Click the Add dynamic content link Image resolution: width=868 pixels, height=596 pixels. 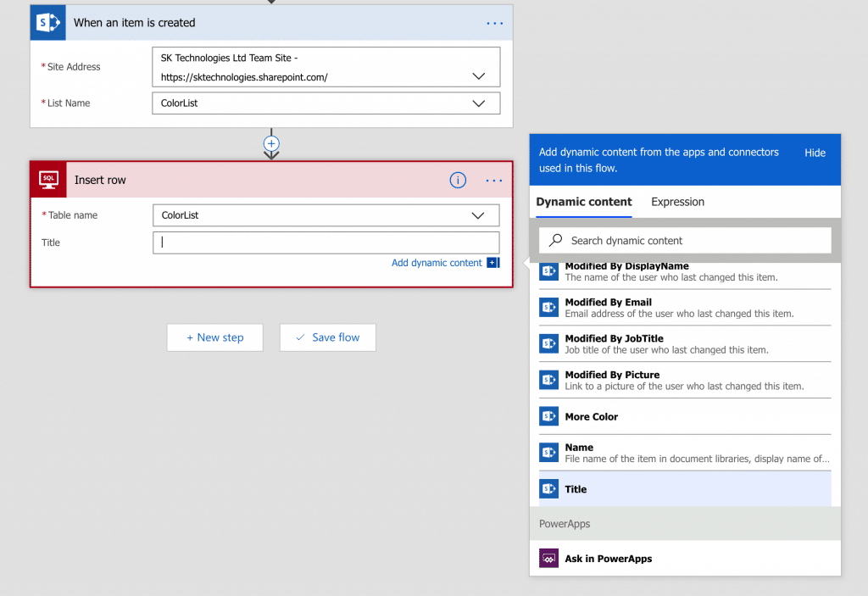(x=437, y=263)
